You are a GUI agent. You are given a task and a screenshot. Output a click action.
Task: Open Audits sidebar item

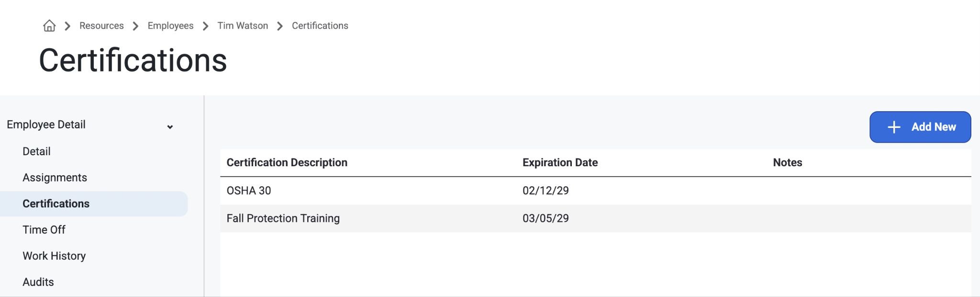[38, 282]
